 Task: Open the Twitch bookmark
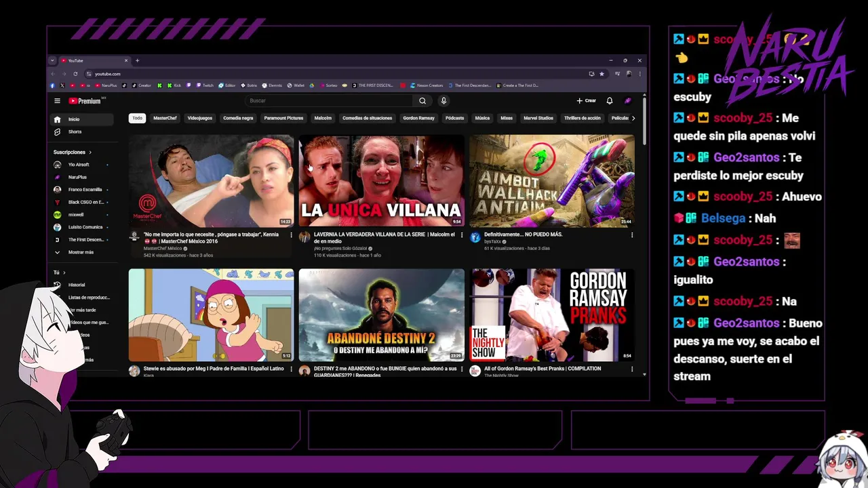[205, 85]
